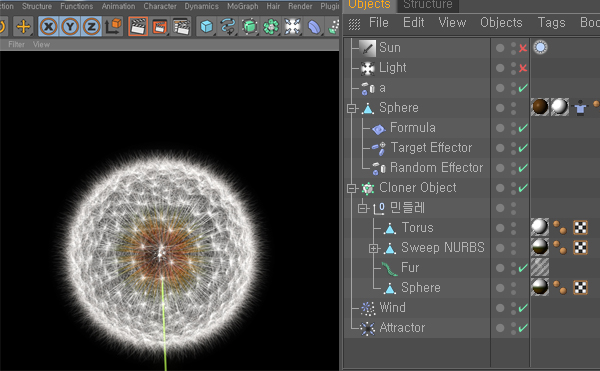This screenshot has width=600, height=371.
Task: Select the Target Effector object
Action: coord(431,148)
